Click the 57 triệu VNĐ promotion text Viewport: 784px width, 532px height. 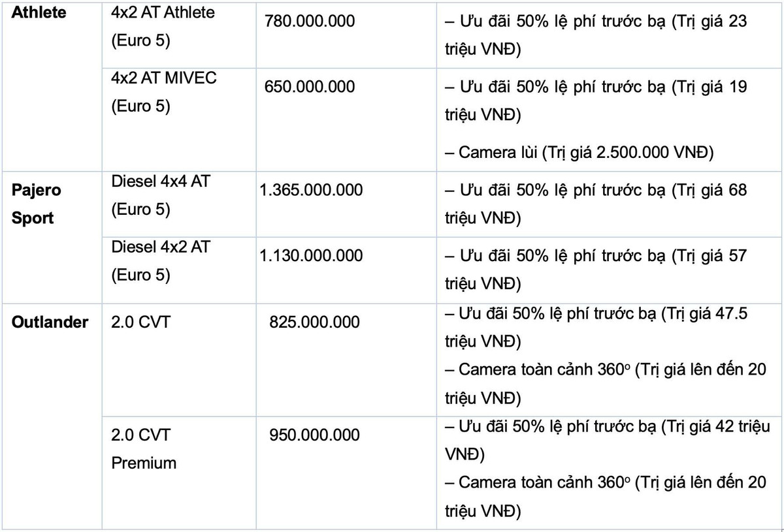(595, 269)
